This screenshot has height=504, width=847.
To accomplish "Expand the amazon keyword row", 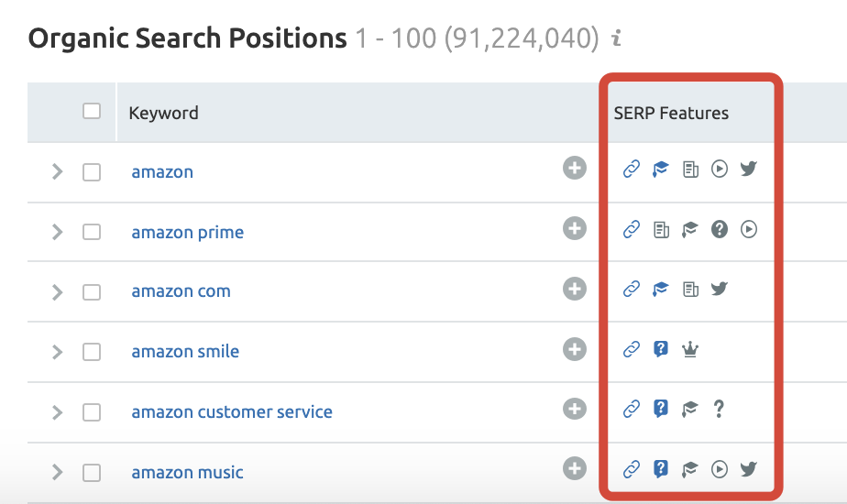I will (x=57, y=171).
